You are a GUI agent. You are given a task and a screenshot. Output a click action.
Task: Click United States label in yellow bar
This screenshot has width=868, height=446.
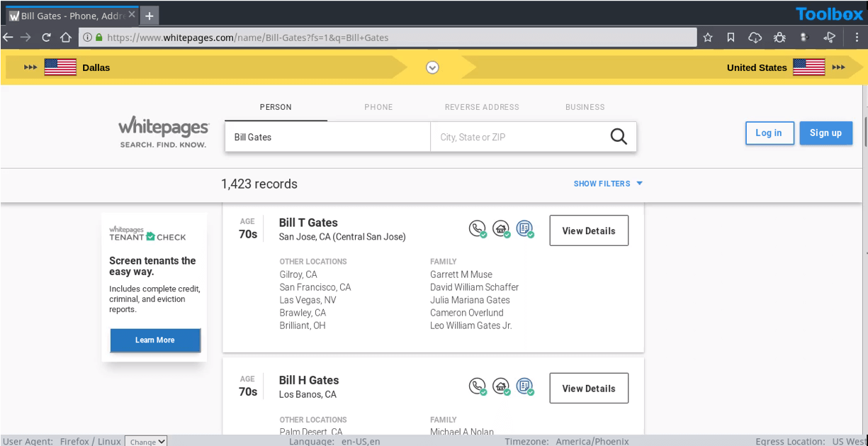coord(757,67)
